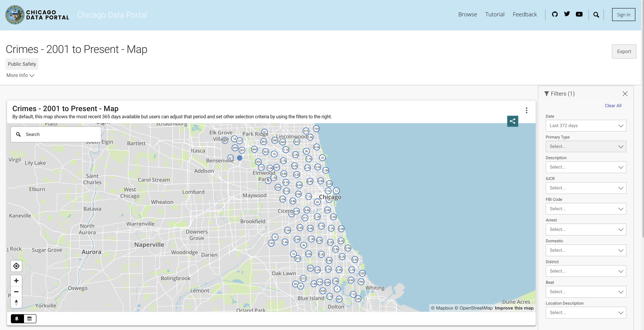Click the Export button
This screenshot has height=330, width=644.
point(624,51)
